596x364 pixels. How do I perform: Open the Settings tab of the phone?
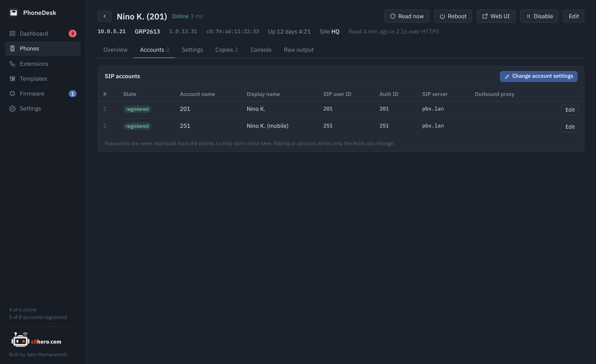pos(192,50)
